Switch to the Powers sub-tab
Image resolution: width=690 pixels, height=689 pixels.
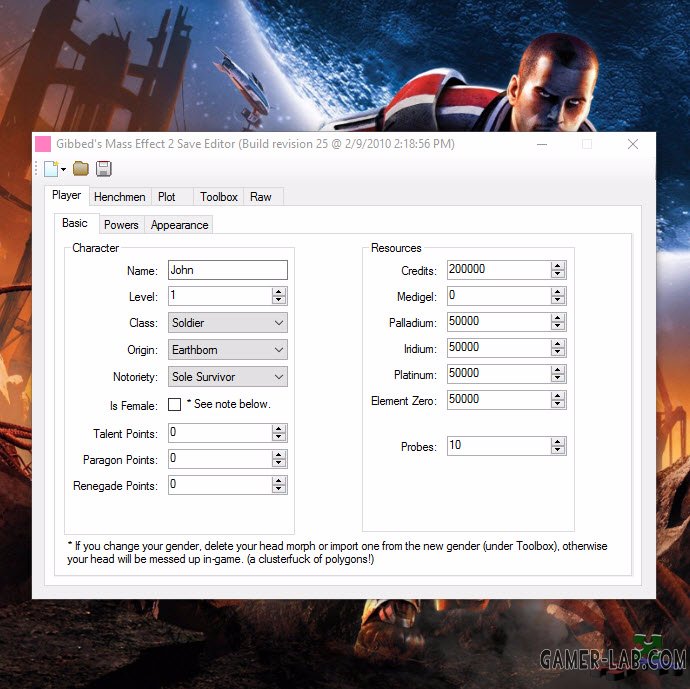pos(121,225)
